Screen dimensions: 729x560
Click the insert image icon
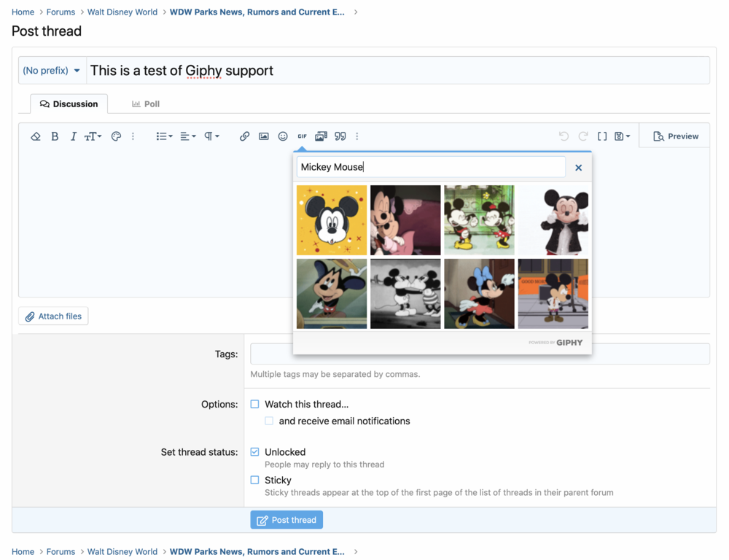pos(264,136)
